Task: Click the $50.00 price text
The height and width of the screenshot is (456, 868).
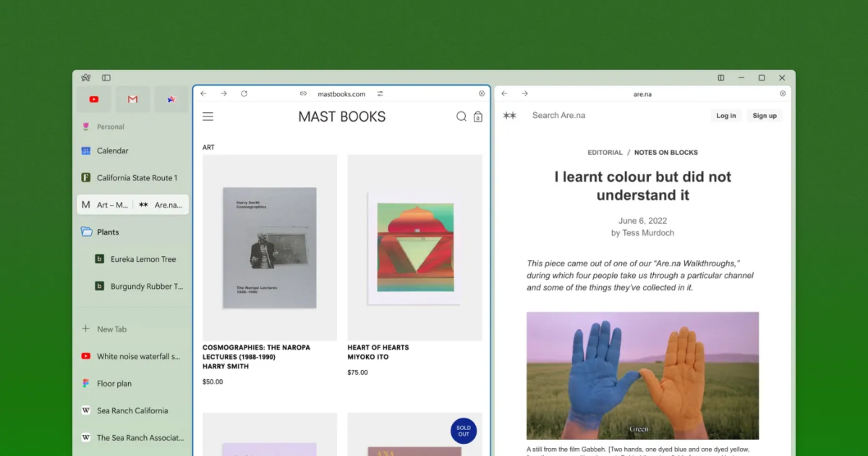Action: click(213, 382)
